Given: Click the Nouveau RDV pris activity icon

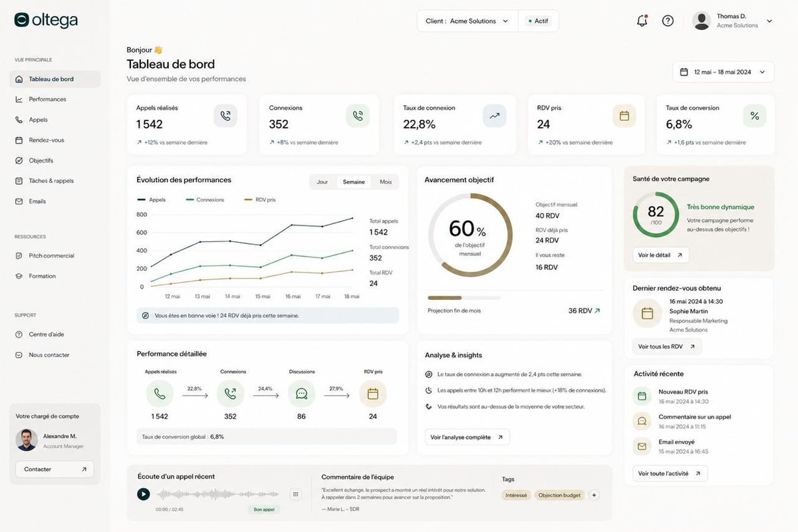Looking at the screenshot, I should tap(642, 396).
